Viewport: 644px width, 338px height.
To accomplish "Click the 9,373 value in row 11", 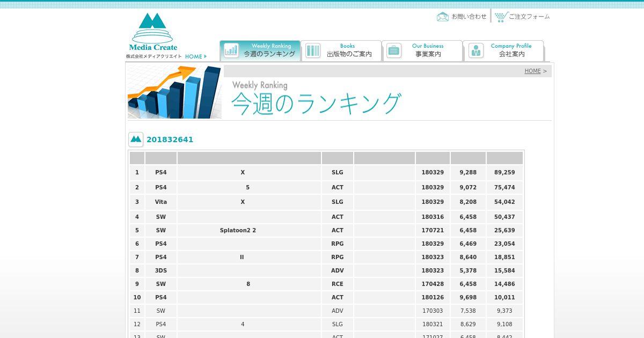I will [504, 311].
